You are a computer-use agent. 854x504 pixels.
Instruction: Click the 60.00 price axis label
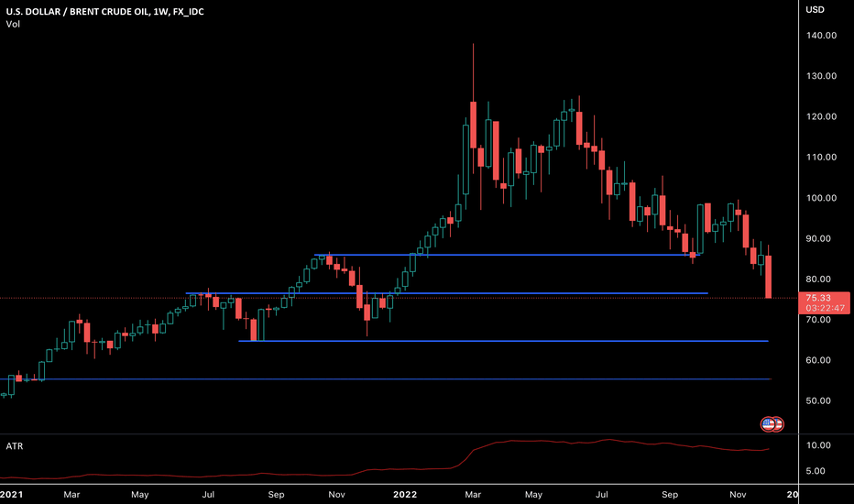[x=818, y=360]
